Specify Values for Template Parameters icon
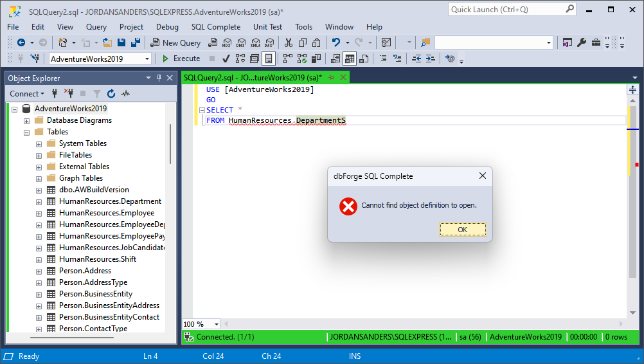This screenshot has height=364, width=644. (x=450, y=59)
